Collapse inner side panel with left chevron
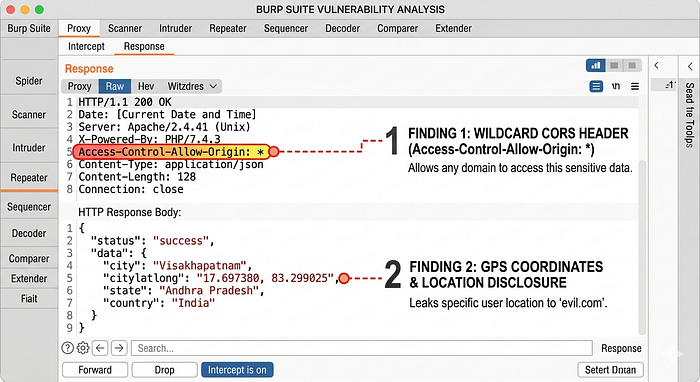 656,66
